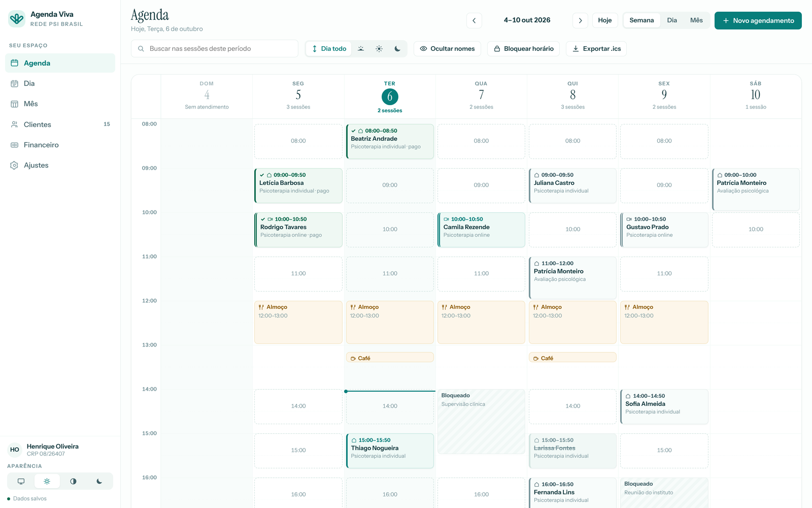The image size is (812, 508).
Task: Open Mês in the sidebar
Action: (60, 104)
